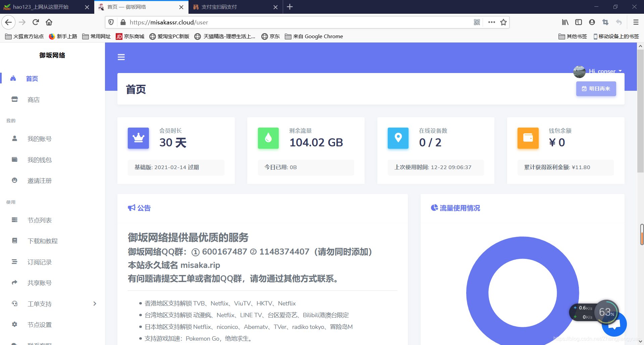Close the 首页 — 御坂网络 tab
Image resolution: width=644 pixels, height=345 pixels.
[181, 7]
